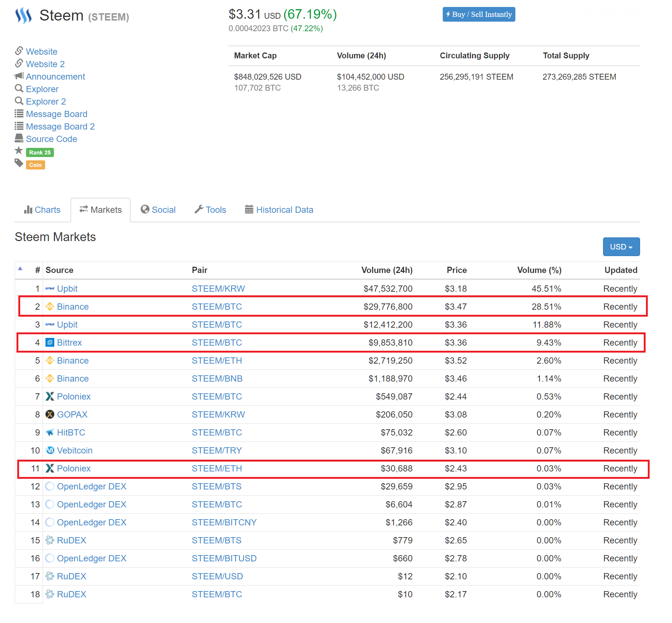The height and width of the screenshot is (623, 672).
Task: Open the Bittrex exchange link
Action: coord(69,343)
